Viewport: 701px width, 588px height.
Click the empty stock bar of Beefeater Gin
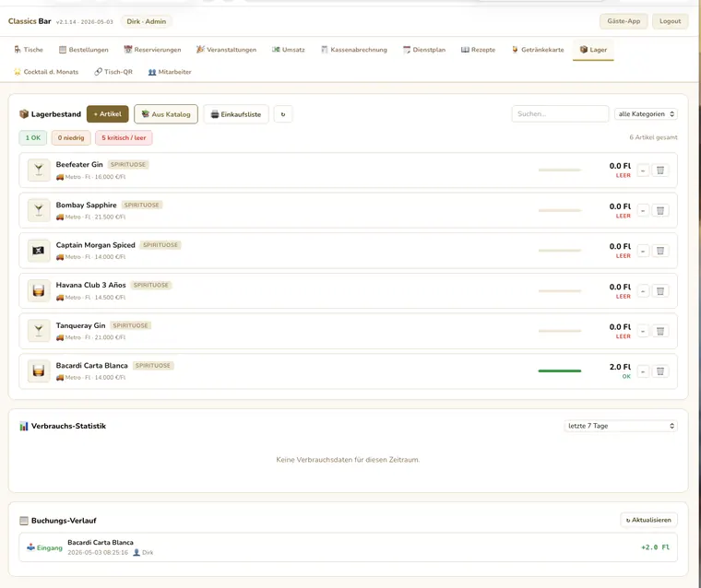(x=560, y=170)
